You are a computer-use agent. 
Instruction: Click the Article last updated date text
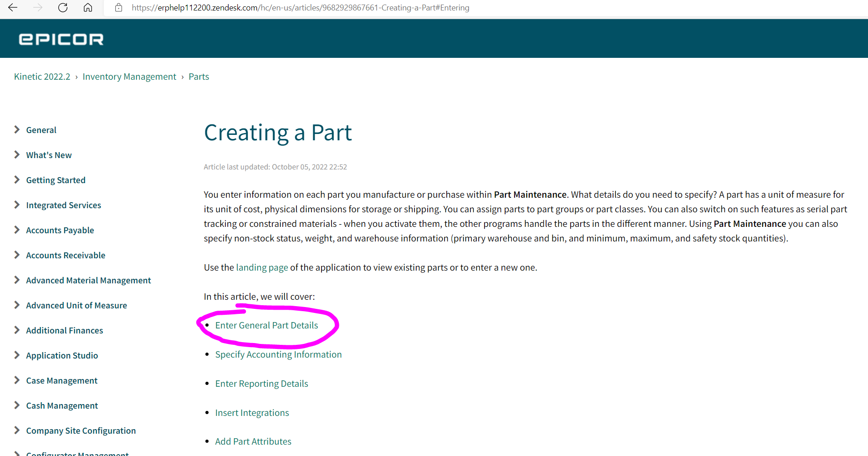275,167
